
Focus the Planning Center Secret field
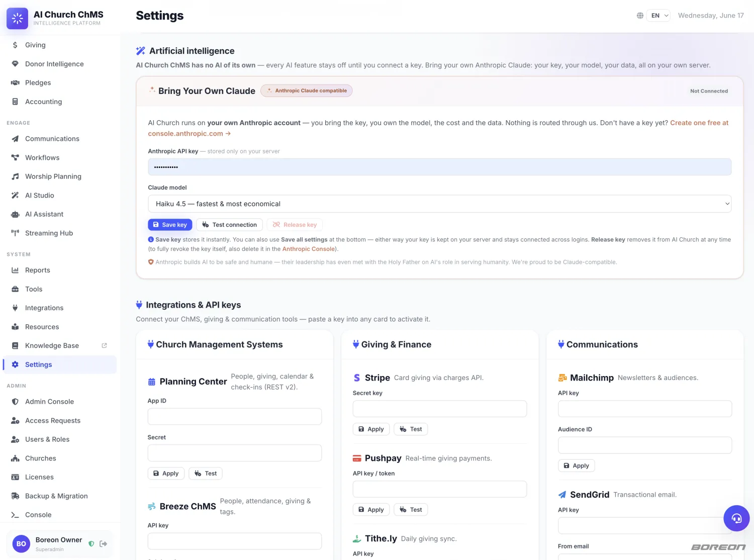[x=235, y=453]
